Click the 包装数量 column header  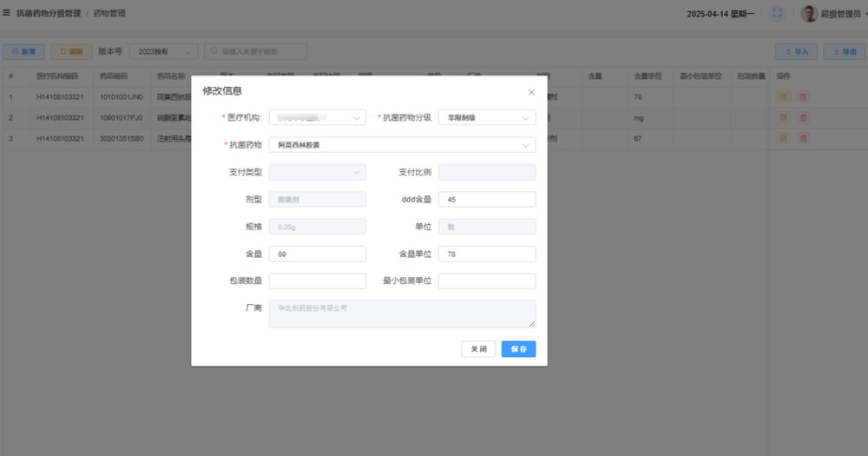click(751, 76)
